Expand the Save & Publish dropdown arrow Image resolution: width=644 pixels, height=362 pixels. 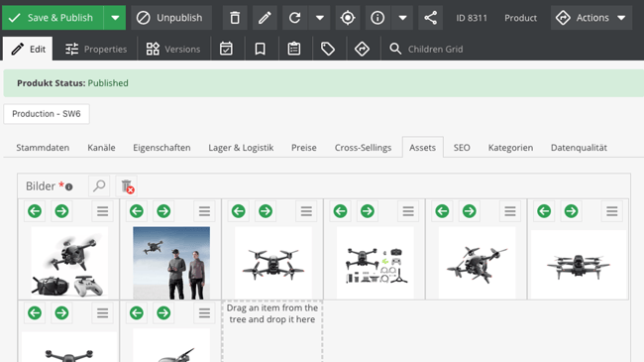tap(115, 18)
